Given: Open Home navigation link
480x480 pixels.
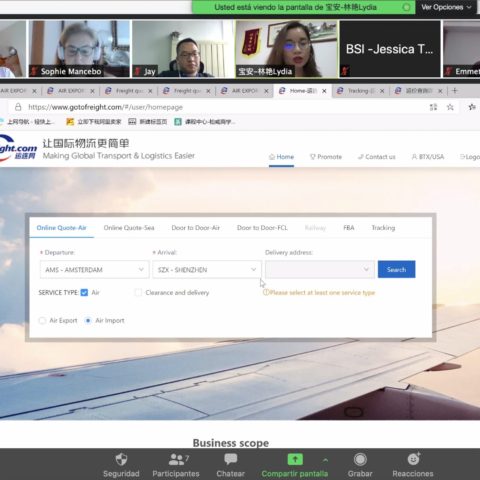Looking at the screenshot, I should pos(282,157).
